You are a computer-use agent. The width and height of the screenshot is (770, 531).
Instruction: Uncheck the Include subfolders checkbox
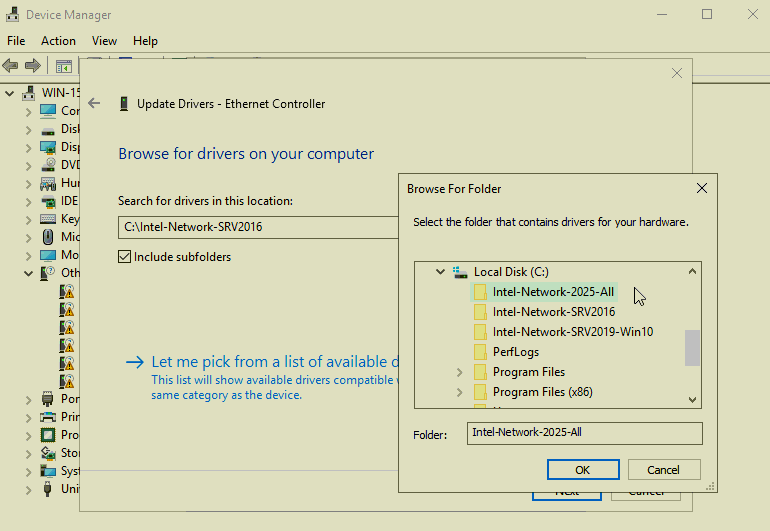(125, 257)
